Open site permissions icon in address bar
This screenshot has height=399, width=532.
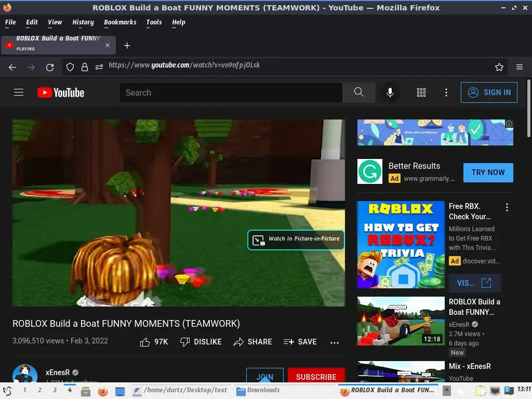[99, 67]
